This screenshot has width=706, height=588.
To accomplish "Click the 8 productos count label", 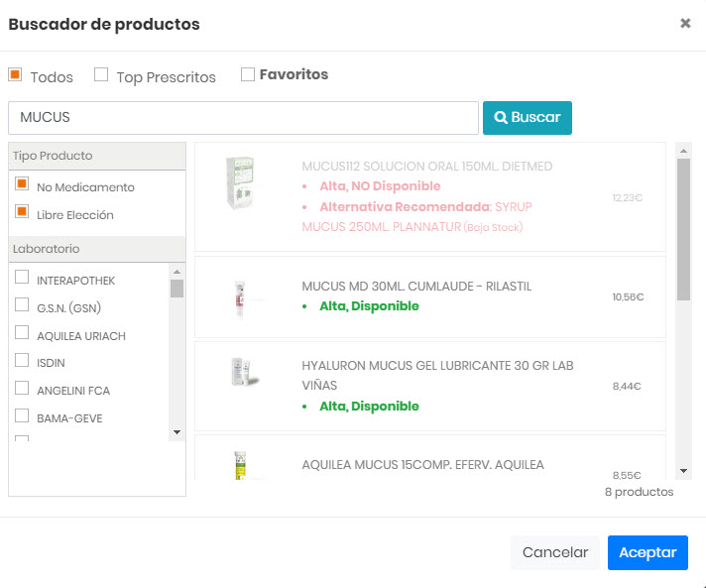I will 639,492.
